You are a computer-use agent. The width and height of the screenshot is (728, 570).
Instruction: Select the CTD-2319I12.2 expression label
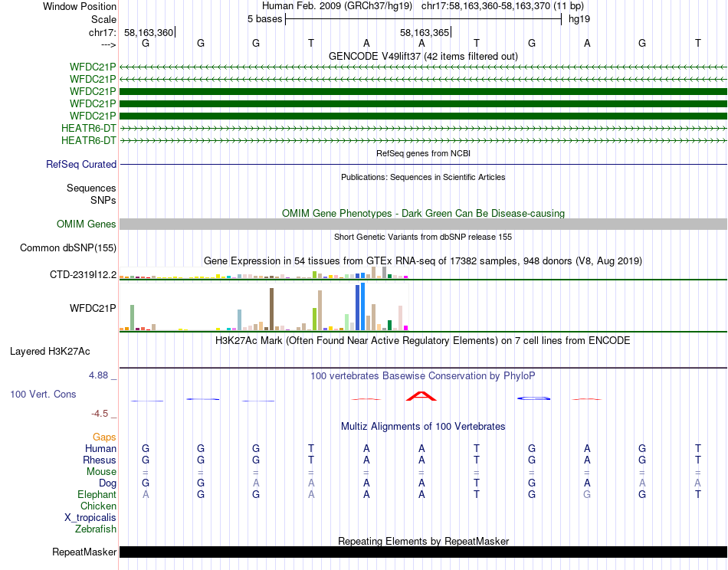(83, 275)
